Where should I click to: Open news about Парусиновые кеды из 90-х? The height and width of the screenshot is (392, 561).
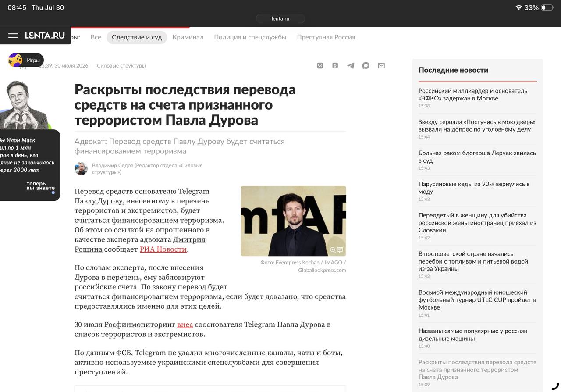pyautogui.click(x=474, y=188)
